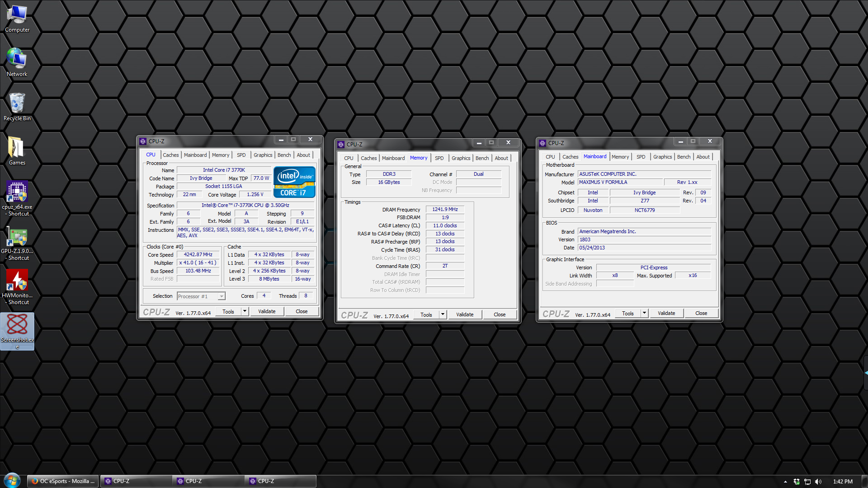Screen dimensions: 868x488
Task: Click title icon of right CPU-Z window
Action: click(x=542, y=143)
